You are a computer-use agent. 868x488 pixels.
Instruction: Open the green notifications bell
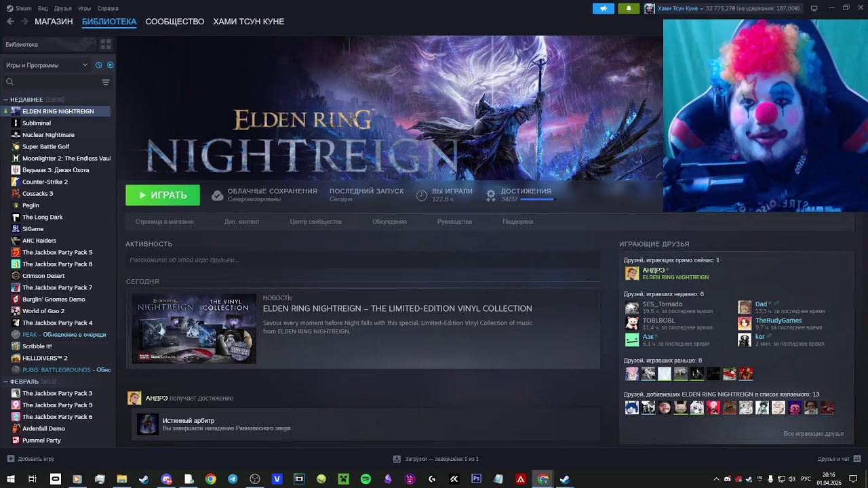click(x=629, y=9)
